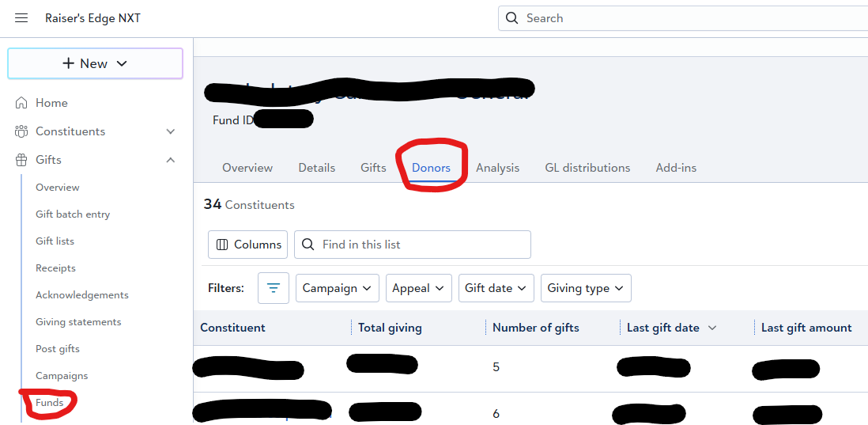Image resolution: width=868 pixels, height=425 pixels.
Task: Switch to the Gifts tab
Action: coord(374,168)
